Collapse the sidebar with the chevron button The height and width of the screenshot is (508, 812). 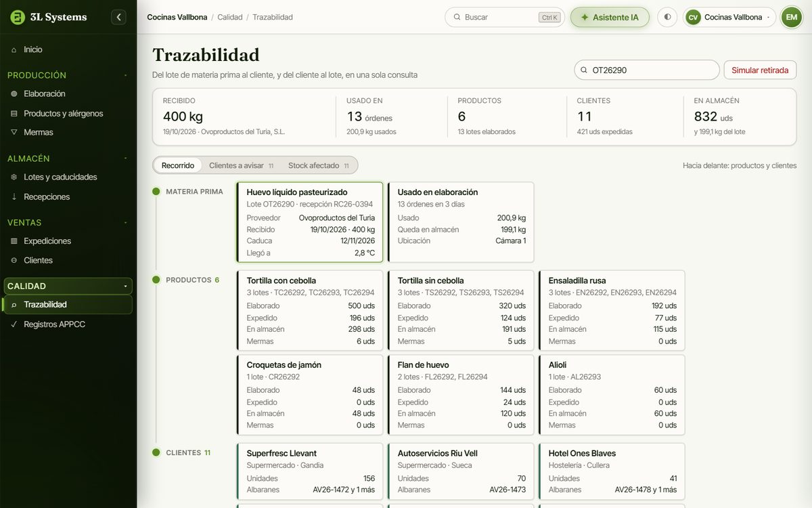(x=118, y=17)
